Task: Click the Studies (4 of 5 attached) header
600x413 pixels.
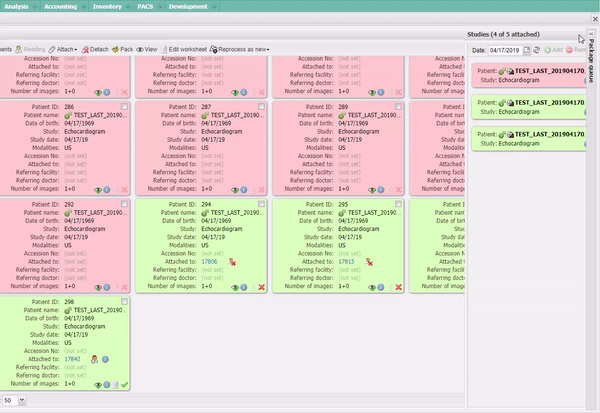Action: pyautogui.click(x=503, y=34)
